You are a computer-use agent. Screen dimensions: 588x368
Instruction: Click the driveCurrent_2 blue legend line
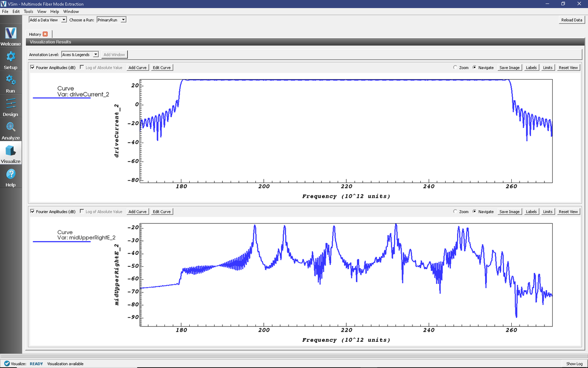62,98
